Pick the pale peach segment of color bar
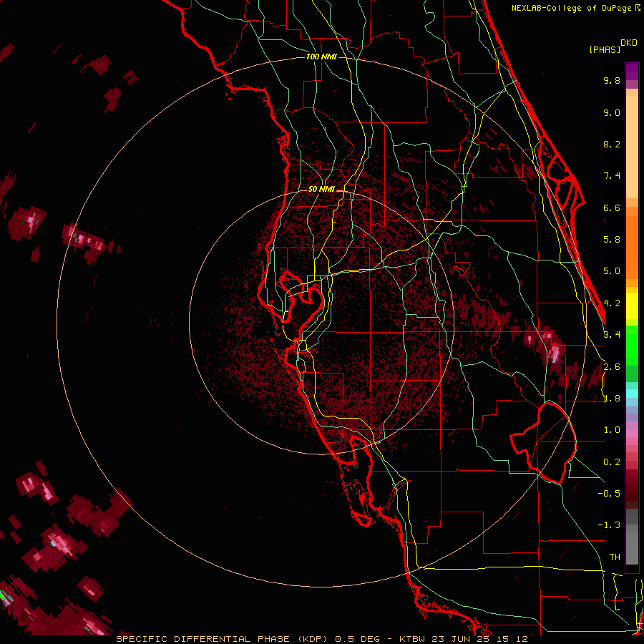This screenshot has height=644, width=644. 632,147
